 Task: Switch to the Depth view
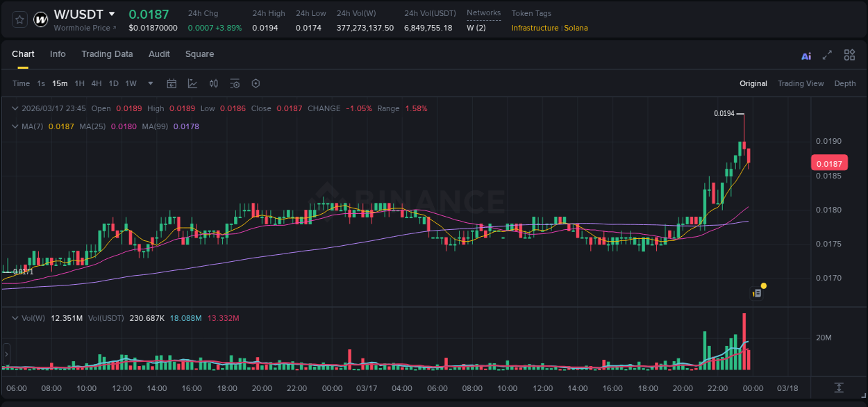[845, 83]
